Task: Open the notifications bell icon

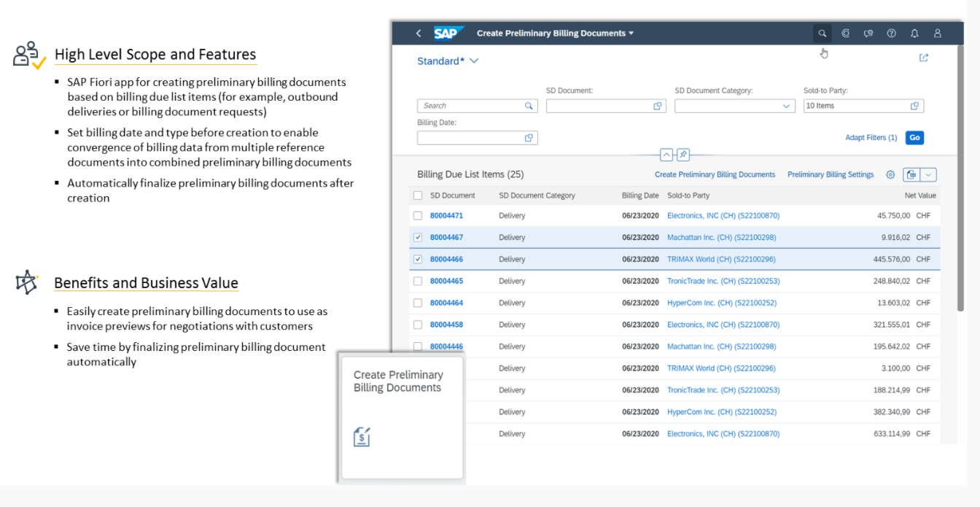Action: pos(914,34)
